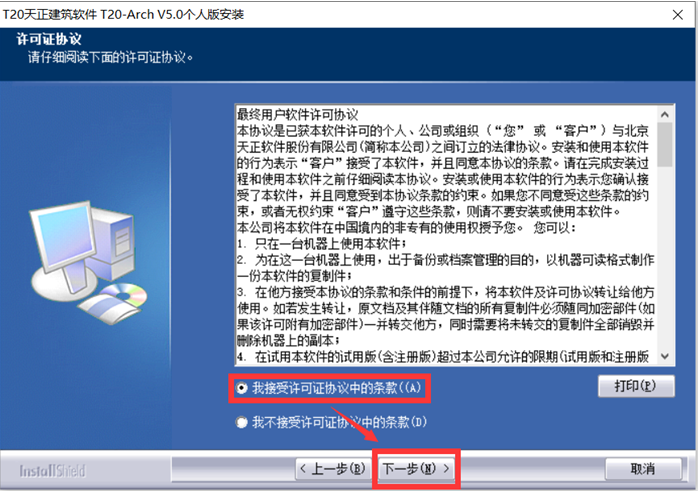Click the 打印(P) print button
Image resolution: width=698 pixels, height=491 pixels.
point(636,386)
